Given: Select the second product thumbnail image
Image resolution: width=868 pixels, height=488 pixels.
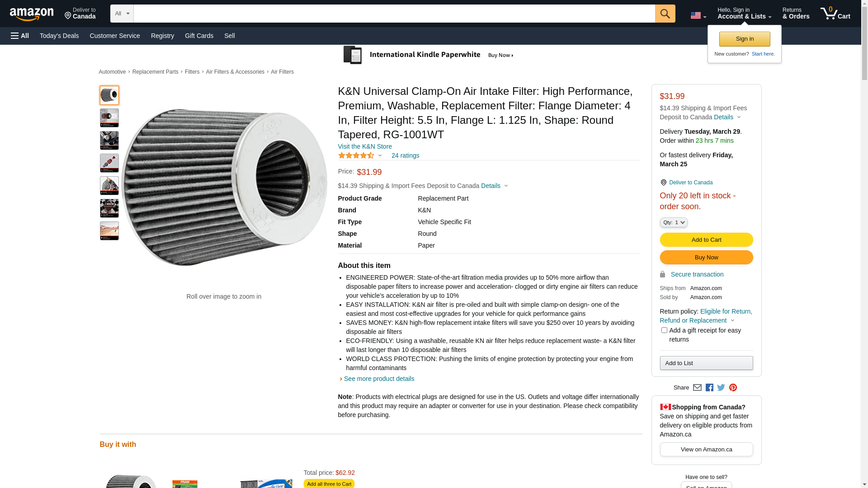Looking at the screenshot, I should [109, 118].
